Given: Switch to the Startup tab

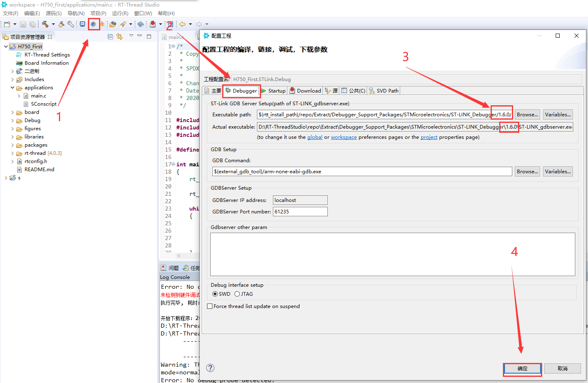Looking at the screenshot, I should [x=273, y=91].
